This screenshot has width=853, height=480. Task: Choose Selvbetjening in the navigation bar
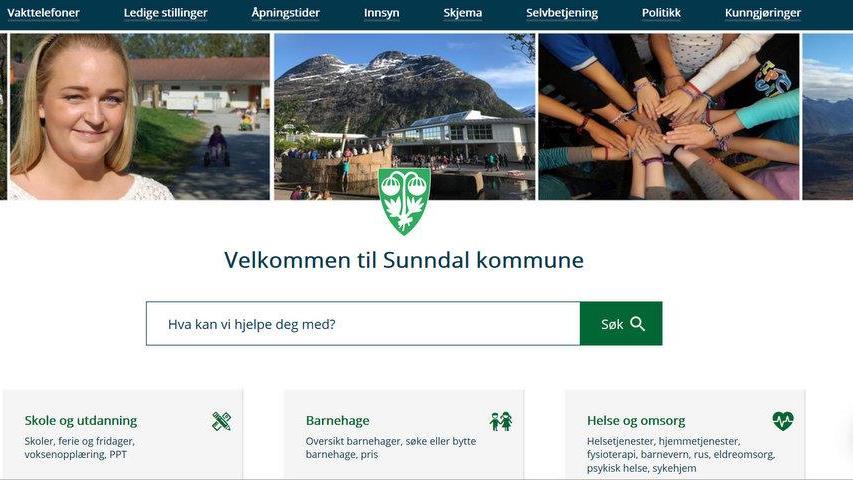pyautogui.click(x=562, y=13)
